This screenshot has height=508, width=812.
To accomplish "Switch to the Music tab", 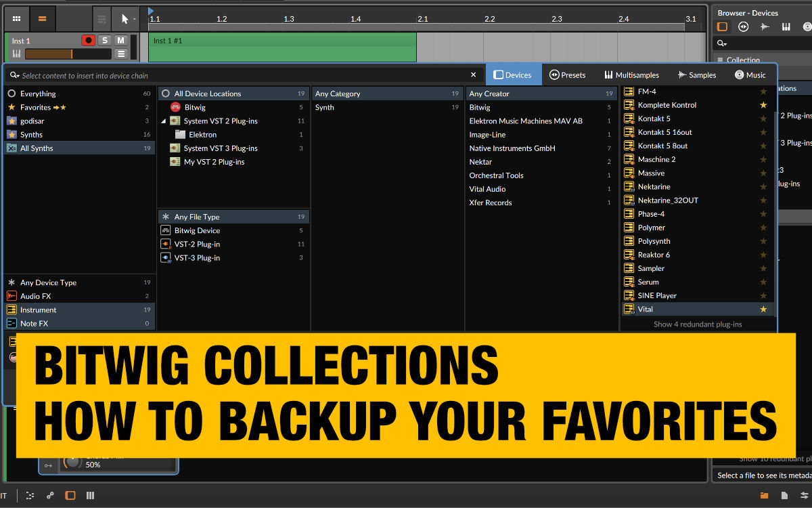I will click(x=750, y=75).
